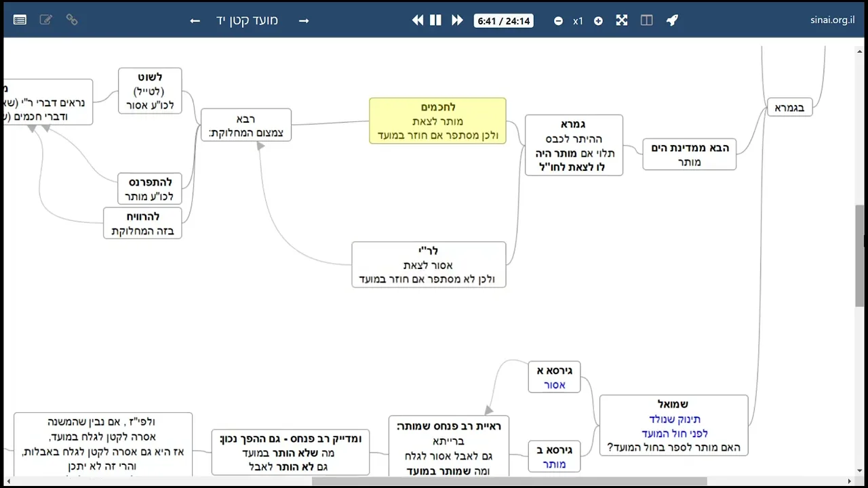
Task: Select the ולפי"ז node at bottom left
Action: pos(102,445)
